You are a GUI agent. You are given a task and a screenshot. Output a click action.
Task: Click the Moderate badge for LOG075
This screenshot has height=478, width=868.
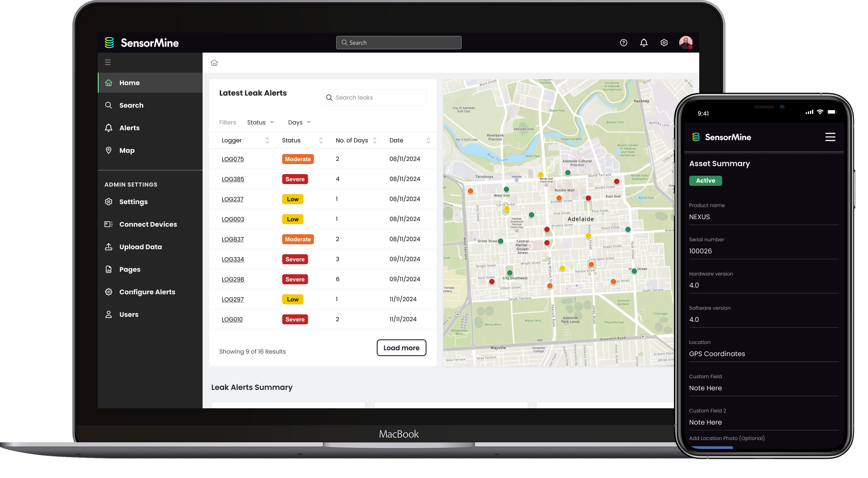[x=298, y=159]
